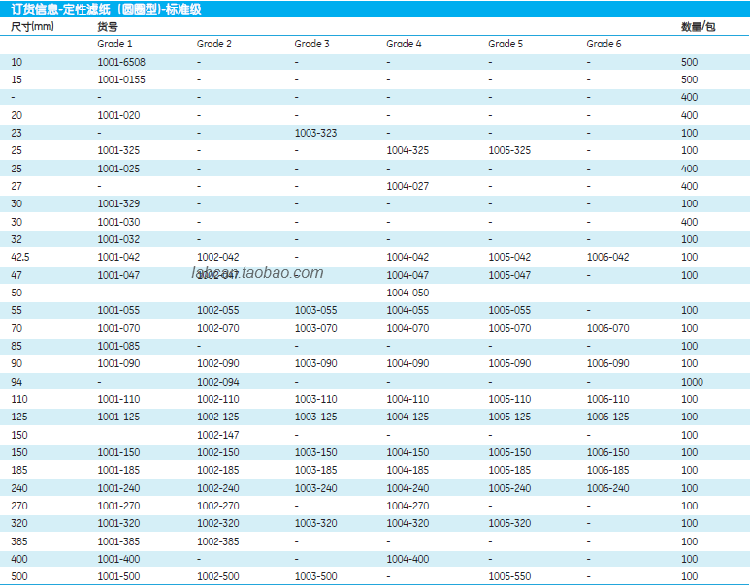Click the Grade 1 column header
The image size is (750, 586).
click(x=114, y=44)
